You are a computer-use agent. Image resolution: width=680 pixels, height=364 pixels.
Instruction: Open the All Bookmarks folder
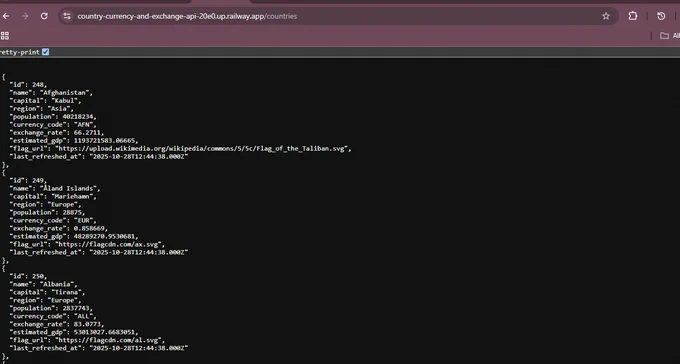point(670,36)
